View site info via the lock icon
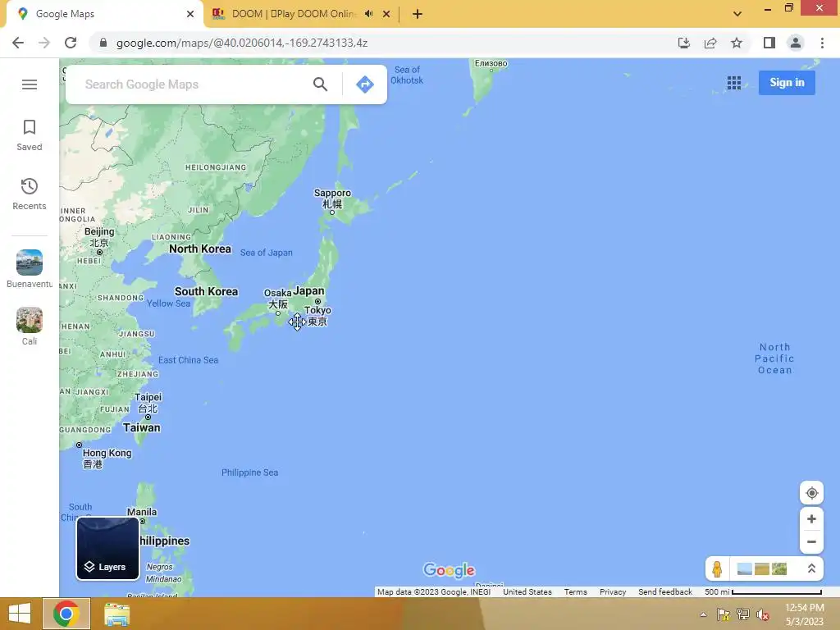This screenshot has height=630, width=840. [x=103, y=43]
